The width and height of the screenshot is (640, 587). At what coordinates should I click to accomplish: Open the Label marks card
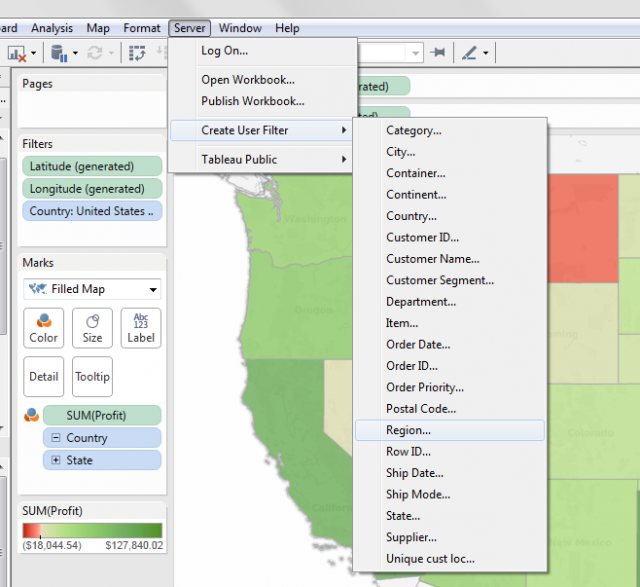pos(140,327)
